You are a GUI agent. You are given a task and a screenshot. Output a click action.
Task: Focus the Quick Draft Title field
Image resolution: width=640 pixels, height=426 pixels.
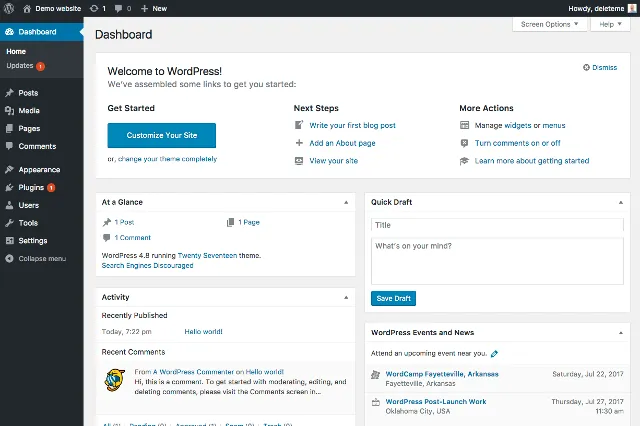click(x=497, y=225)
